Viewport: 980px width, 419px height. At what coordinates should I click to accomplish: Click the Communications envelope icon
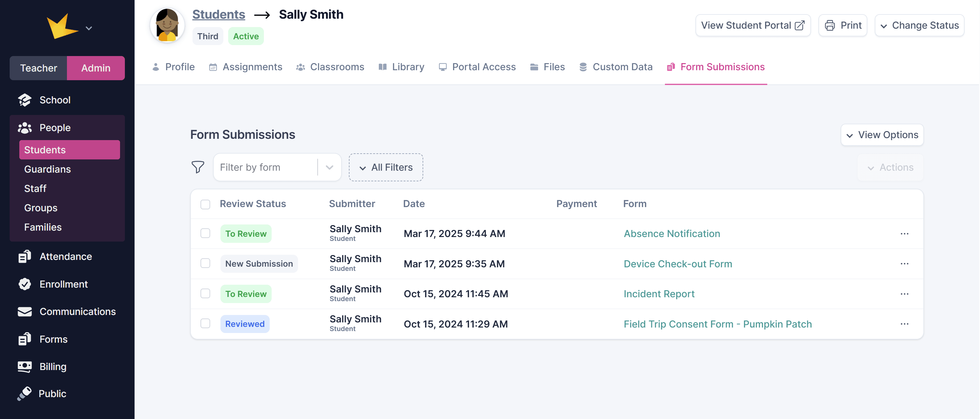[x=25, y=311]
